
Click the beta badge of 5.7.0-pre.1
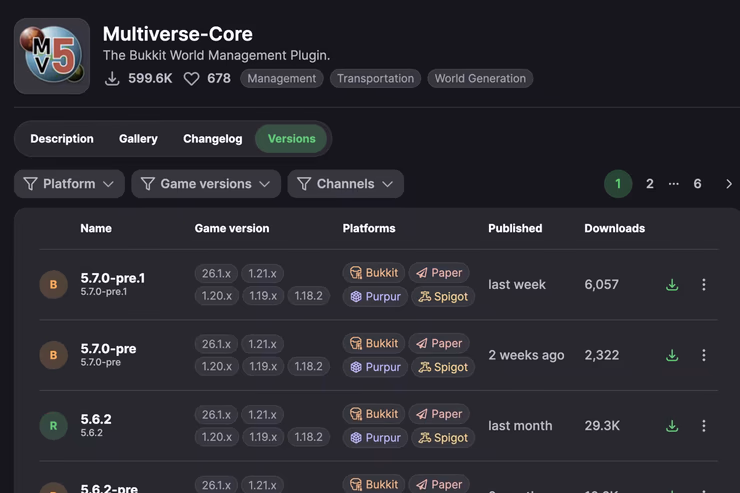[53, 284]
